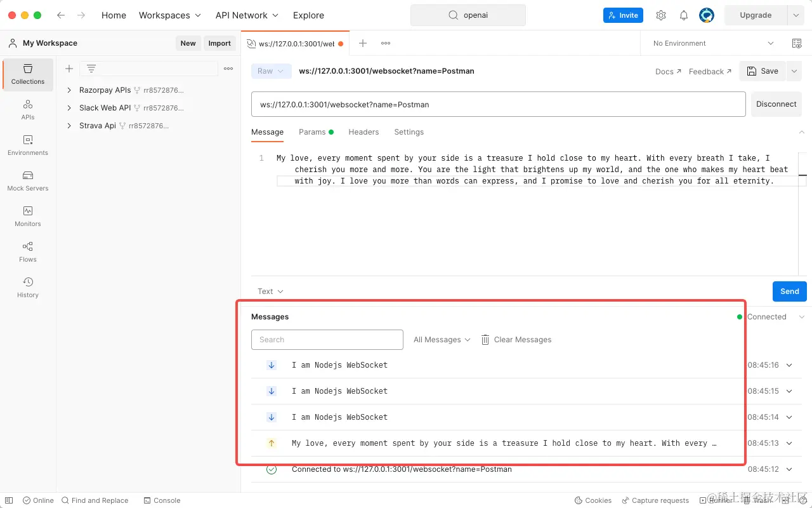Open the All Messages filter dropdown
This screenshot has height=508, width=812.
coord(441,339)
